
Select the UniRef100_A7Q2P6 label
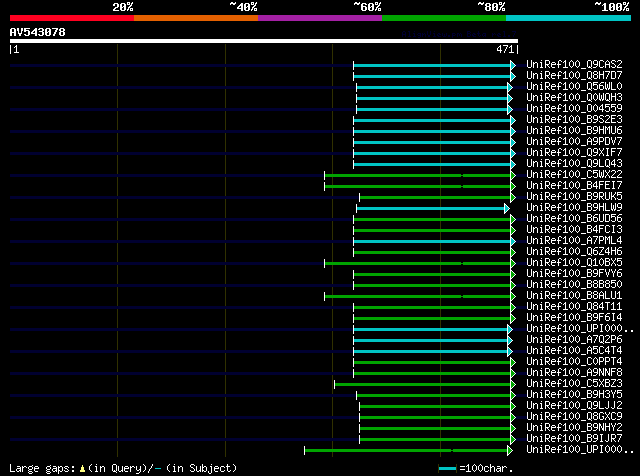[574, 340]
